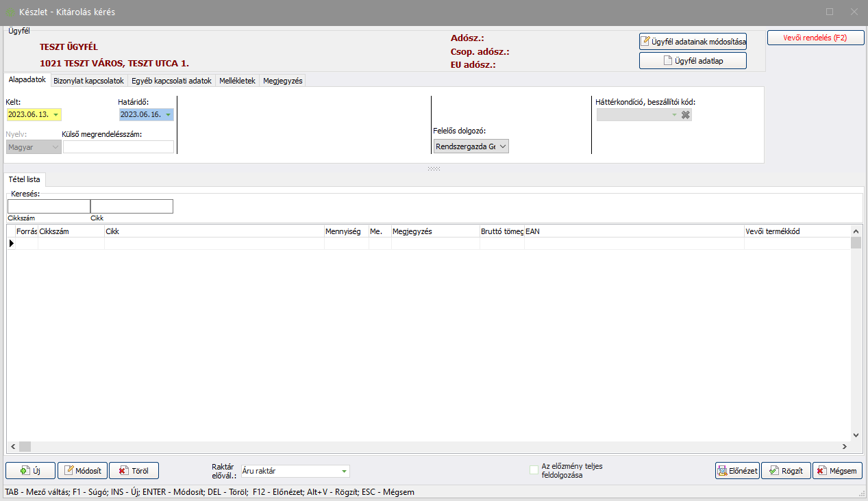Click the red X Töröl delete icon
This screenshot has width=868, height=501.
[123, 471]
